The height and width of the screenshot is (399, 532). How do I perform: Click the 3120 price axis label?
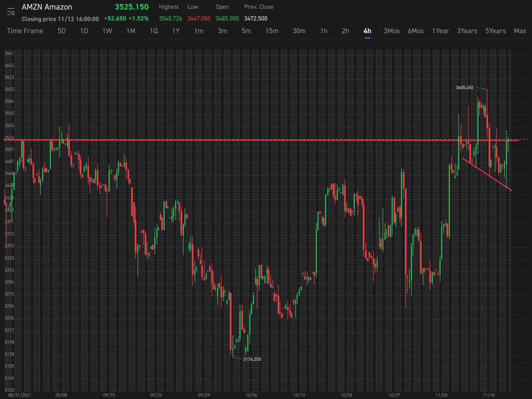(x=9, y=390)
